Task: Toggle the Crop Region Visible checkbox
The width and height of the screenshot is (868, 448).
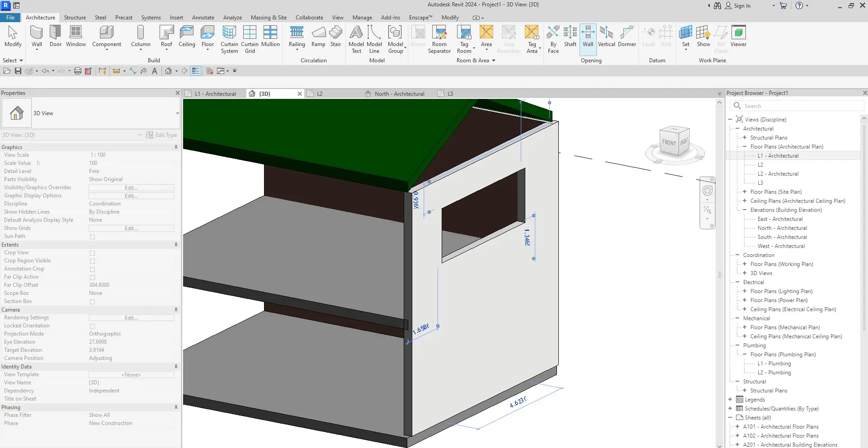Action: [92, 261]
